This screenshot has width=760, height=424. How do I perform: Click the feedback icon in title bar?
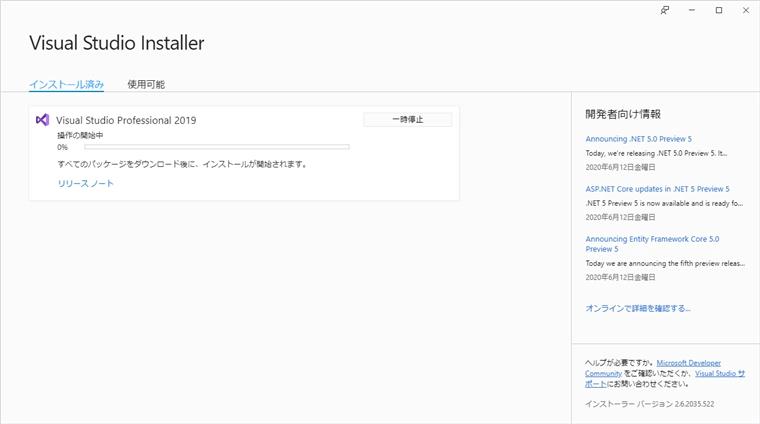pyautogui.click(x=665, y=10)
